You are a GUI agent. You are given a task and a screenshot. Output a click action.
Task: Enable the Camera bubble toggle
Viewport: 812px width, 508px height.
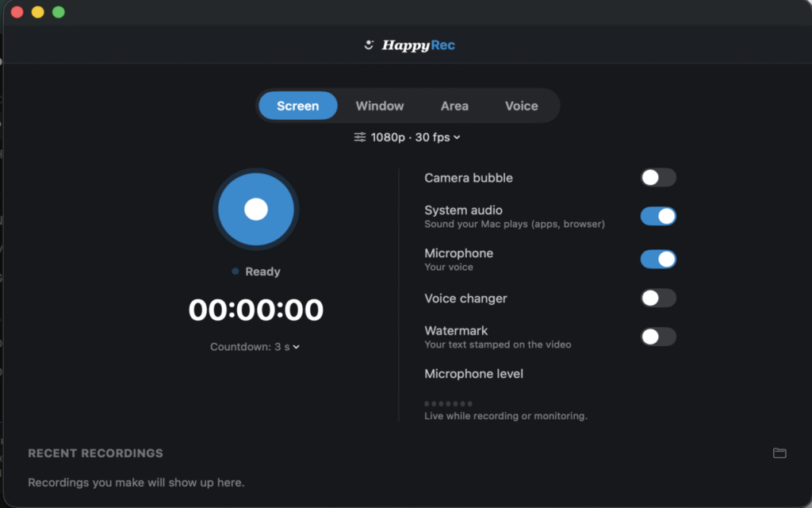658,177
